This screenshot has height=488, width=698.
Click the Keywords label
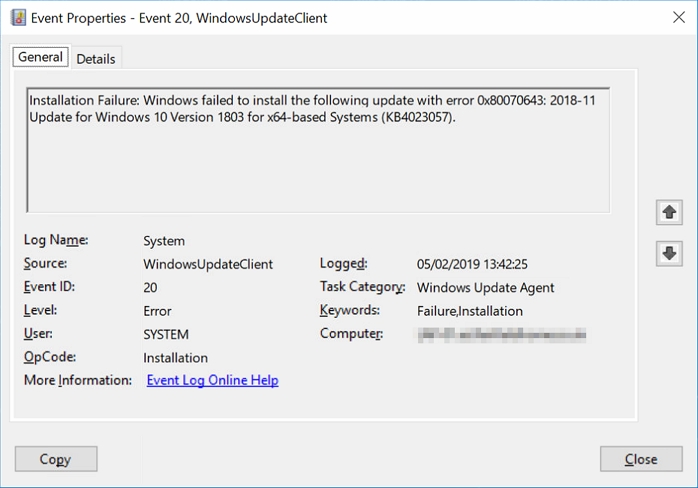click(350, 310)
